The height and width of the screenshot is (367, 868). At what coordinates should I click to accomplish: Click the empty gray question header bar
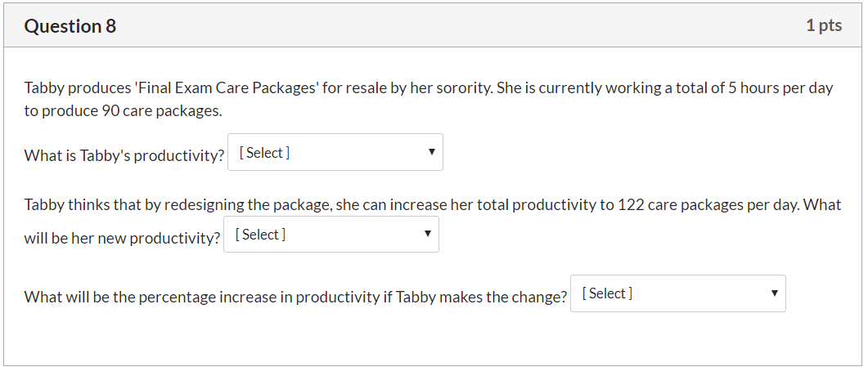(x=460, y=25)
